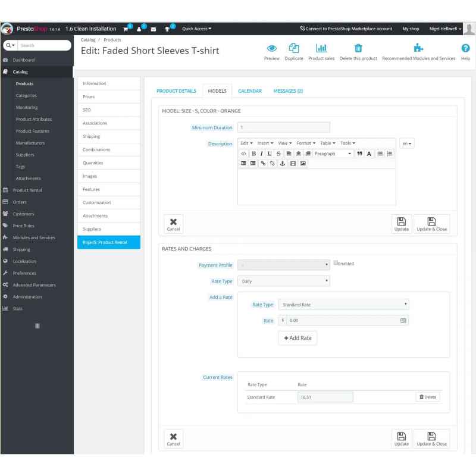This screenshot has height=476, width=476.
Task: Open the Nigel Helliwell user dropdown
Action: point(445,29)
